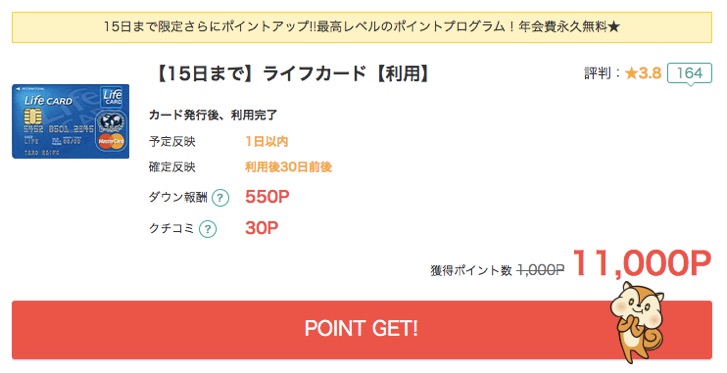Viewport: 727px width, 373px height.
Task: Click the MasterCard logo on card image
Action: point(111,141)
